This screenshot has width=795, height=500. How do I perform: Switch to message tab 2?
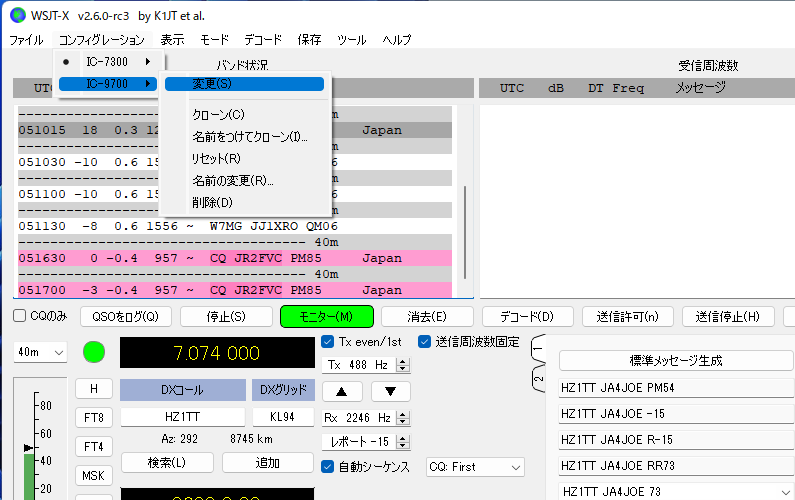538,378
